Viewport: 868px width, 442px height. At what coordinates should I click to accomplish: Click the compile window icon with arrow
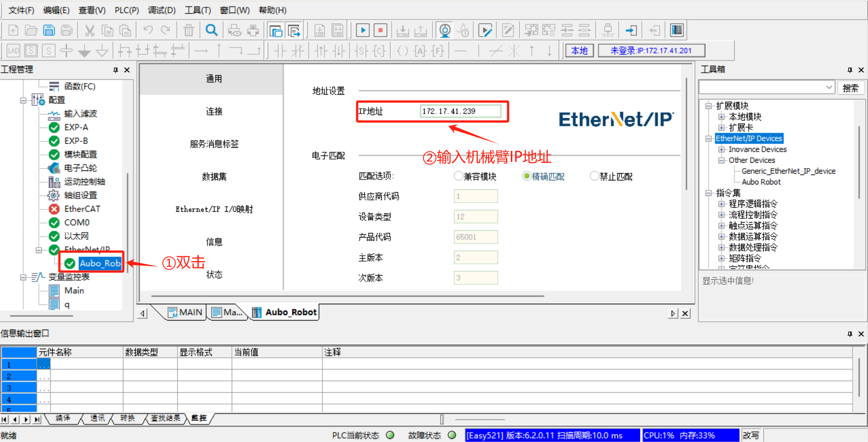(x=294, y=30)
